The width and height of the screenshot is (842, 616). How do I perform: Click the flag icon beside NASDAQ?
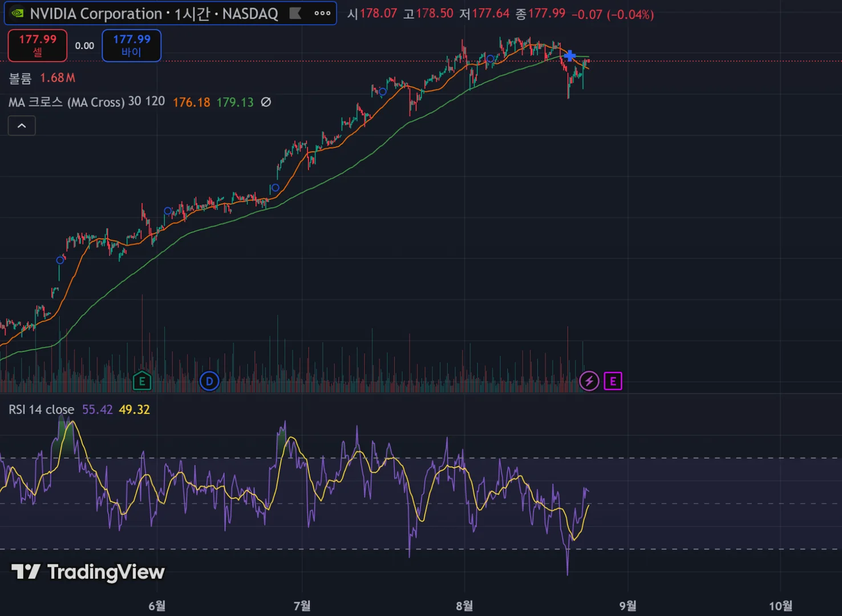point(295,13)
